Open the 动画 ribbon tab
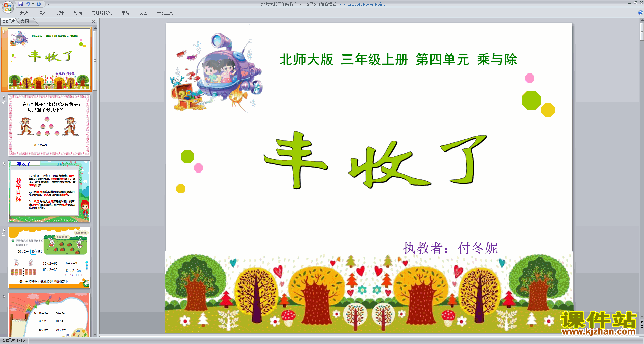Viewport: 644px width, 344px height. click(77, 13)
